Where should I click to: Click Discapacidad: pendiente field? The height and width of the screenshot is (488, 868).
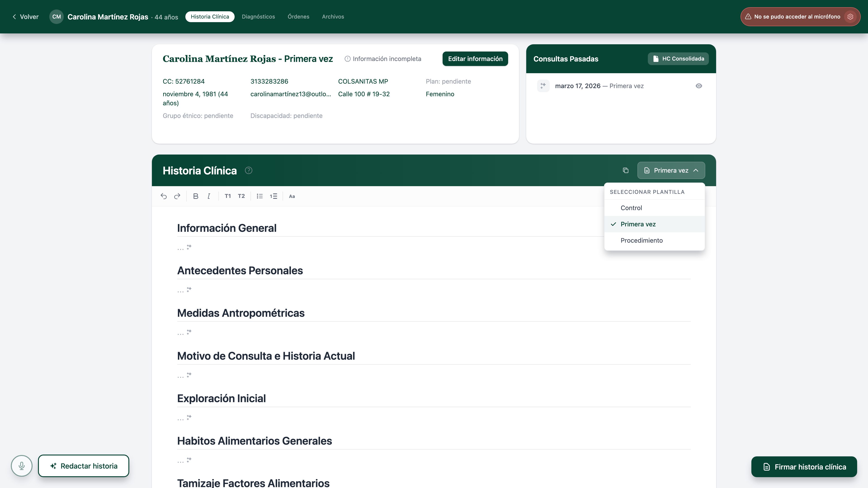coord(286,115)
